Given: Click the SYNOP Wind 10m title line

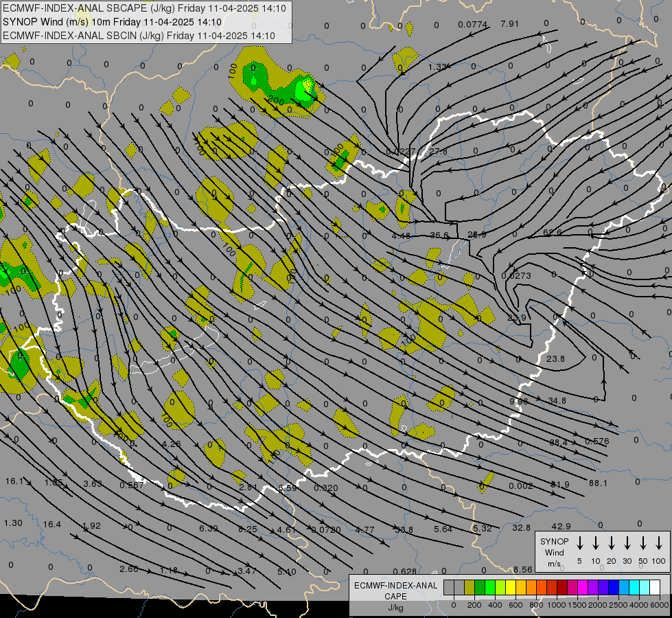Looking at the screenshot, I should (x=113, y=22).
